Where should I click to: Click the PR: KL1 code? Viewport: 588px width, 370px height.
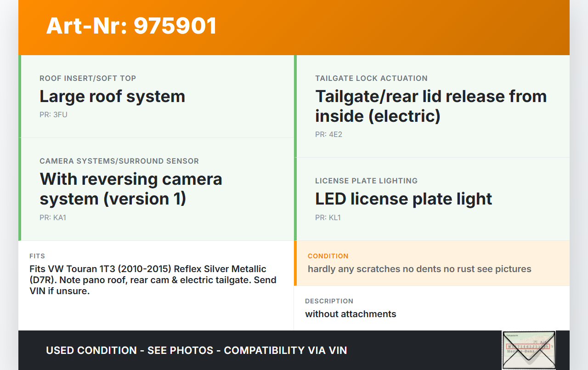tap(328, 217)
